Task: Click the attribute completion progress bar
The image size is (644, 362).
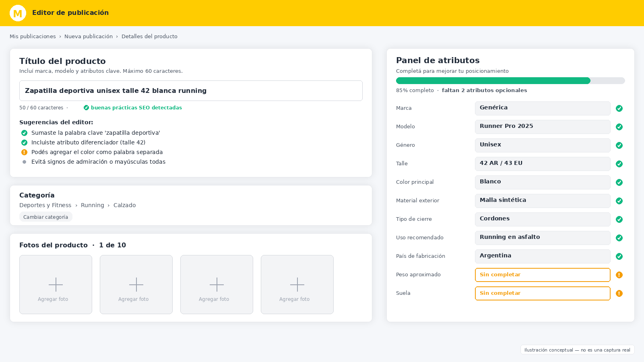Action: coord(510,81)
